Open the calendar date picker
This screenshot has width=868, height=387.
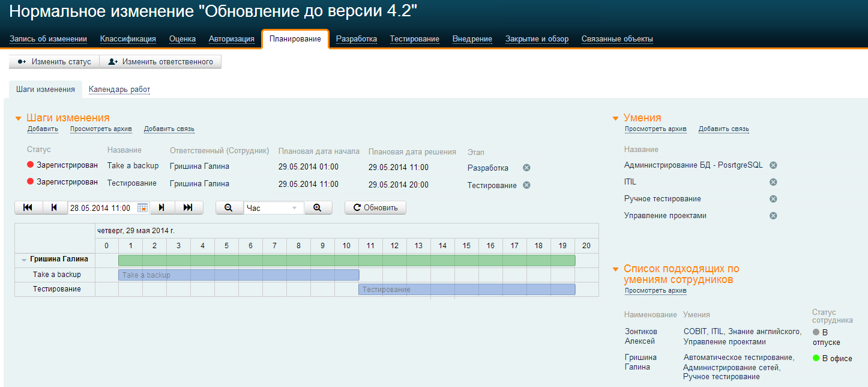142,208
